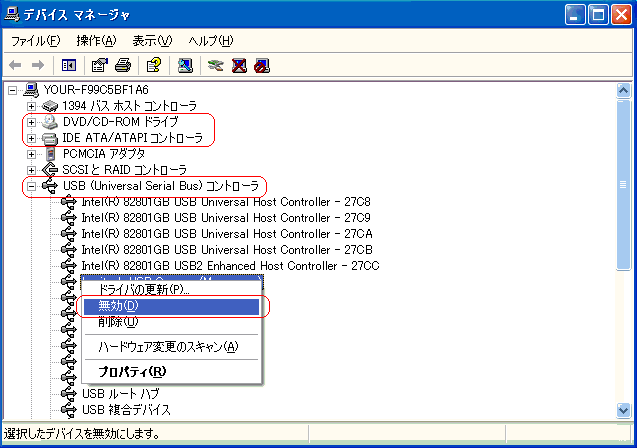637x448 pixels.
Task: Open the ヘルプ(H) menu
Action: coord(211,41)
